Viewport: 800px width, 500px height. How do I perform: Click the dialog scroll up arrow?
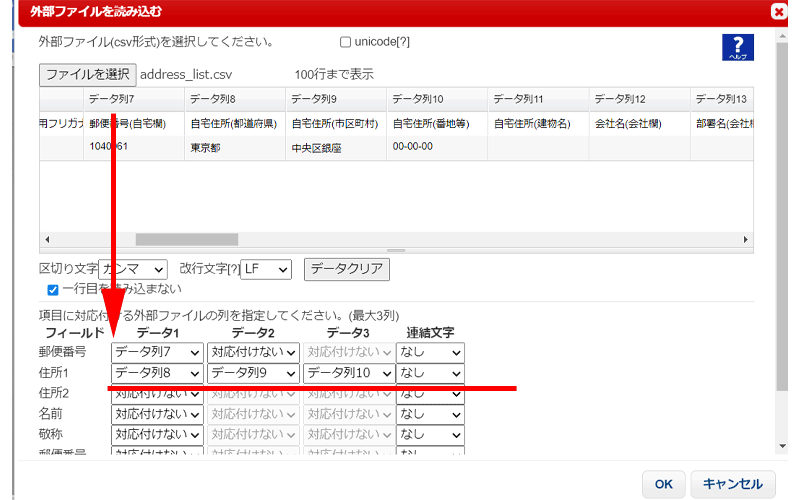coord(782,36)
